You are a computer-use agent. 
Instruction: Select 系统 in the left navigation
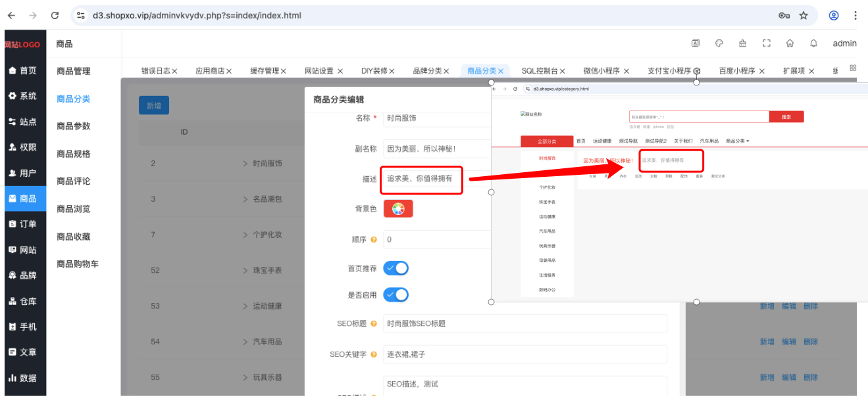tap(23, 96)
